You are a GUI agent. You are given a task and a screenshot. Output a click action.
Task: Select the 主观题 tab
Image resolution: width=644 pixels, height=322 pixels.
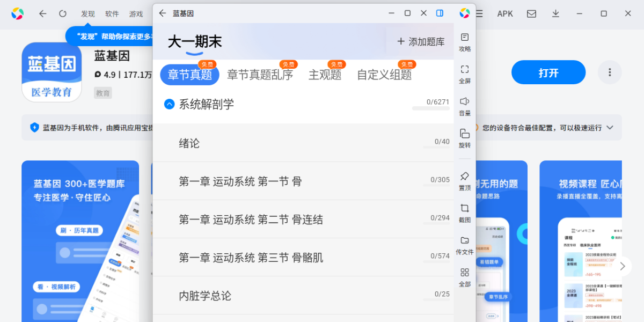[x=325, y=75]
